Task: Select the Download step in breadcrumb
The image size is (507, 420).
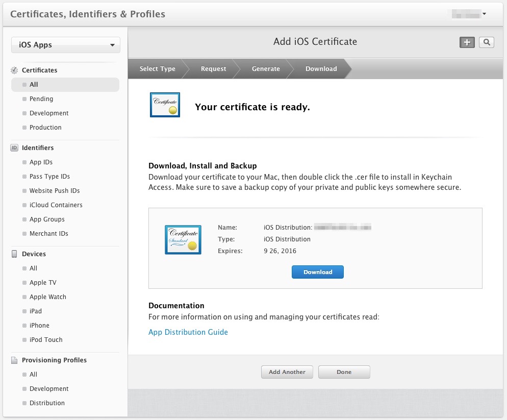Action: coord(321,68)
